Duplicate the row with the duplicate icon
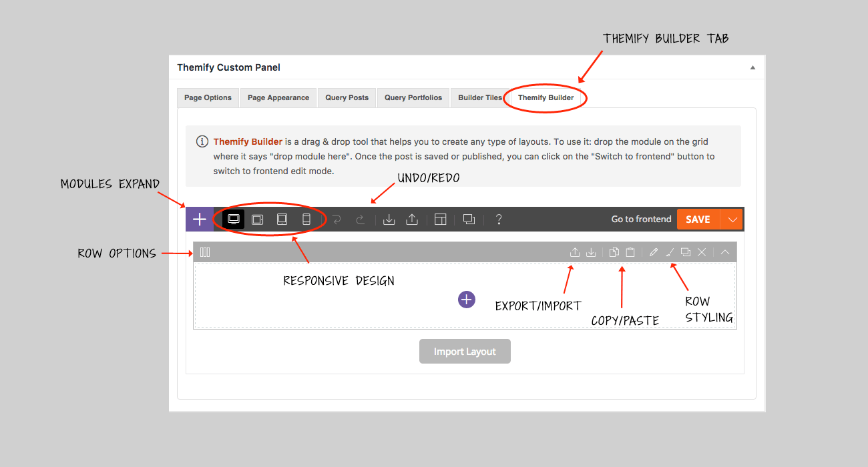Image resolution: width=868 pixels, height=467 pixels. (686, 252)
